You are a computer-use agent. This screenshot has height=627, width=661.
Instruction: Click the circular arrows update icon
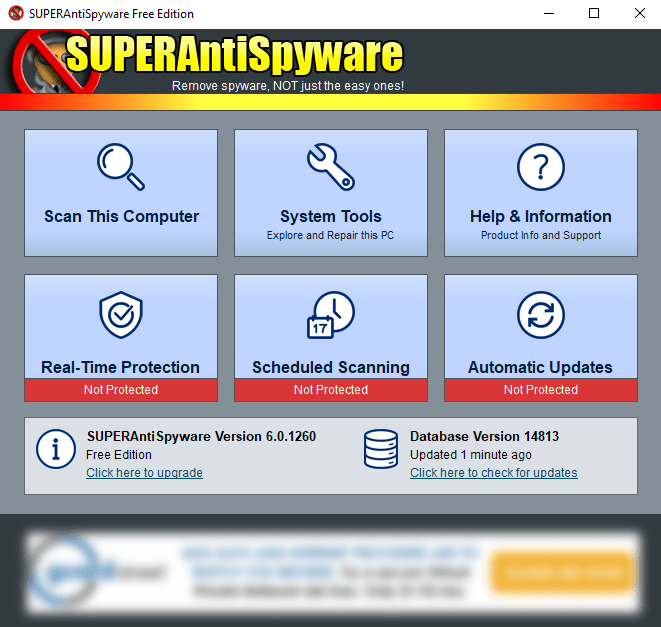tap(541, 315)
